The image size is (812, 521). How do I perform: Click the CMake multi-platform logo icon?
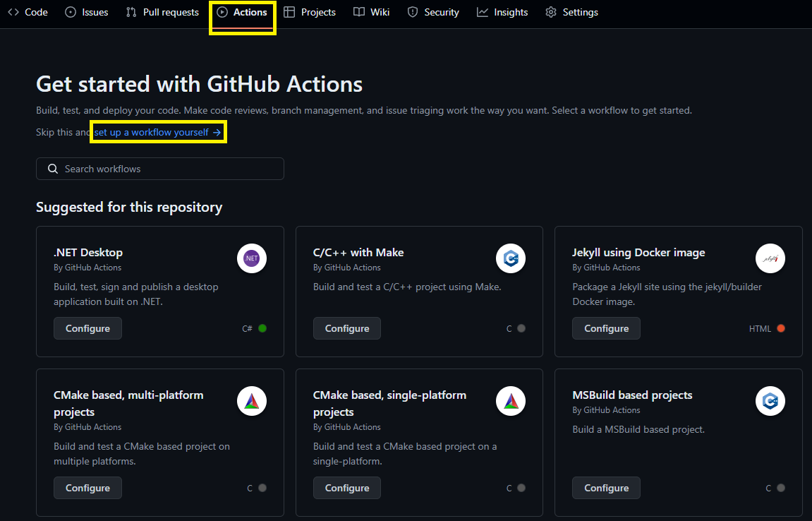(x=252, y=402)
